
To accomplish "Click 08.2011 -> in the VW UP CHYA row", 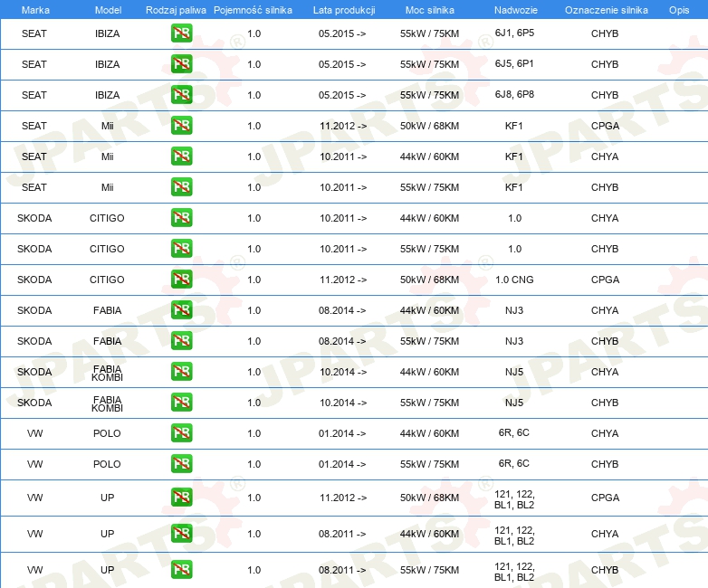I will 342,534.
